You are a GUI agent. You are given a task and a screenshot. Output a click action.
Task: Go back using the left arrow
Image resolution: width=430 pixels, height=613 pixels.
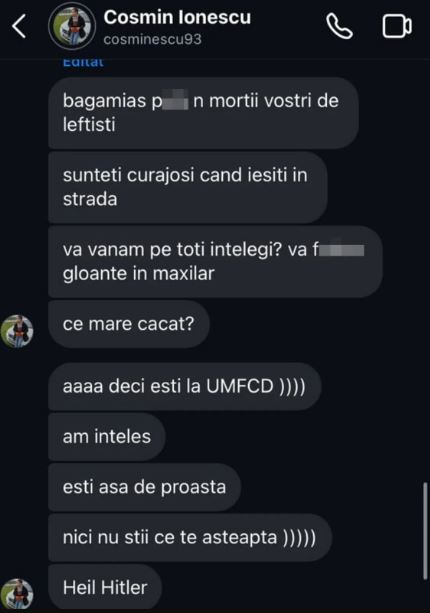19,26
